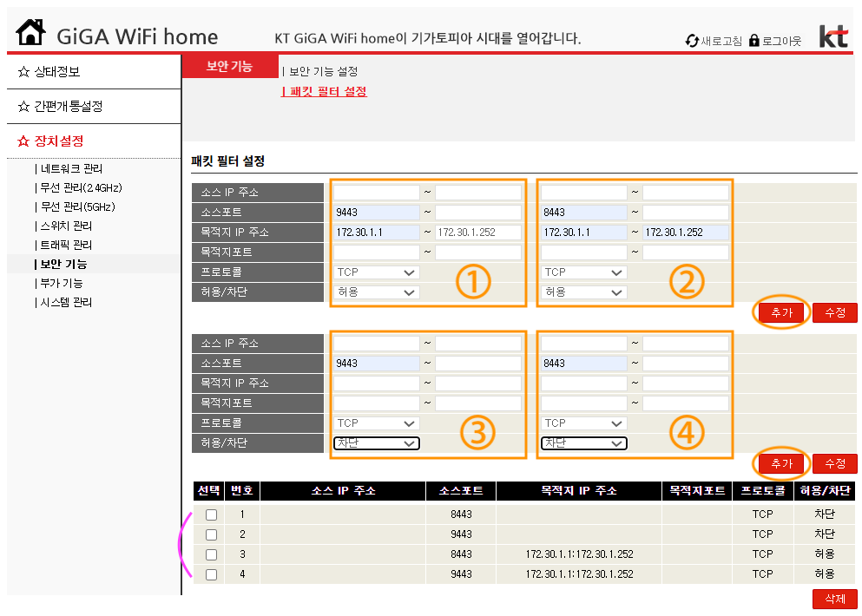Go to 부가 기능

pyautogui.click(x=61, y=284)
